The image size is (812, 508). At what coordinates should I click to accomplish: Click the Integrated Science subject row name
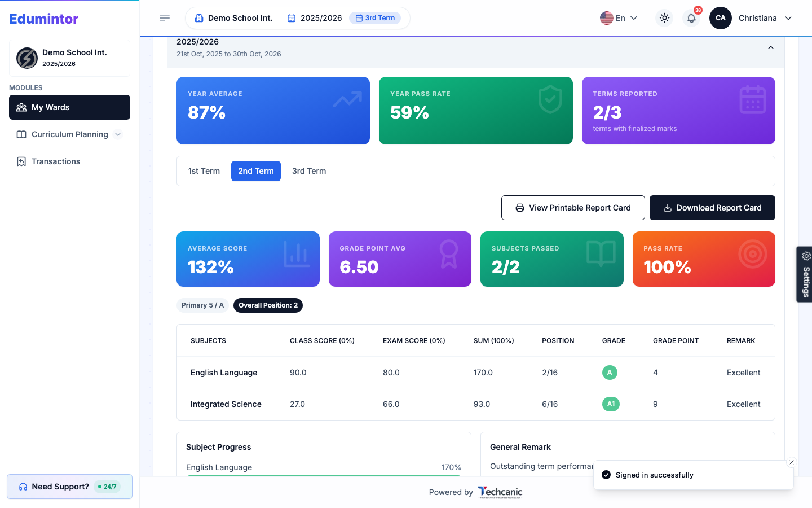click(226, 404)
